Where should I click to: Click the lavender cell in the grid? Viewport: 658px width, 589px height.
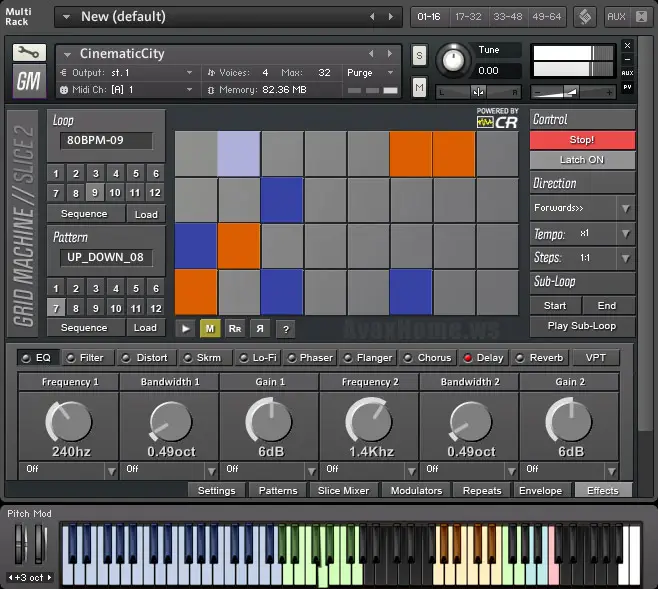pos(239,154)
